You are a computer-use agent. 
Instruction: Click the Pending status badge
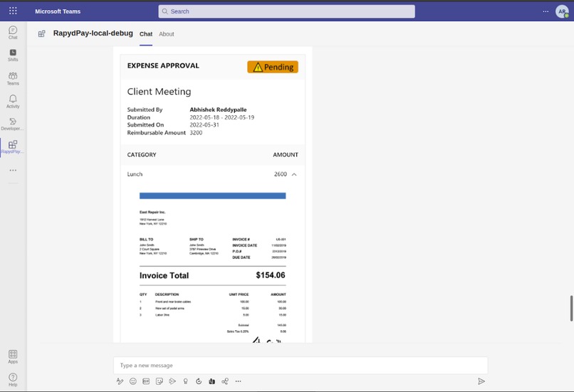tap(273, 67)
